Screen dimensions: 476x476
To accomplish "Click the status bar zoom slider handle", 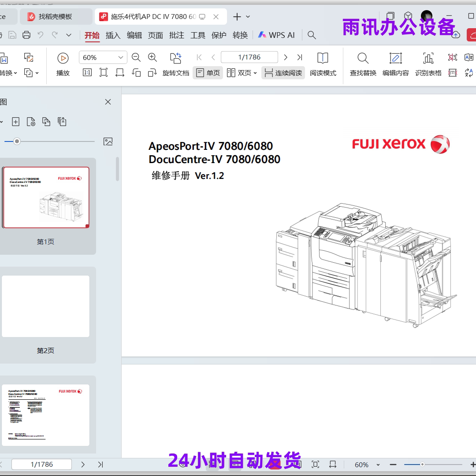I will [x=422, y=465].
